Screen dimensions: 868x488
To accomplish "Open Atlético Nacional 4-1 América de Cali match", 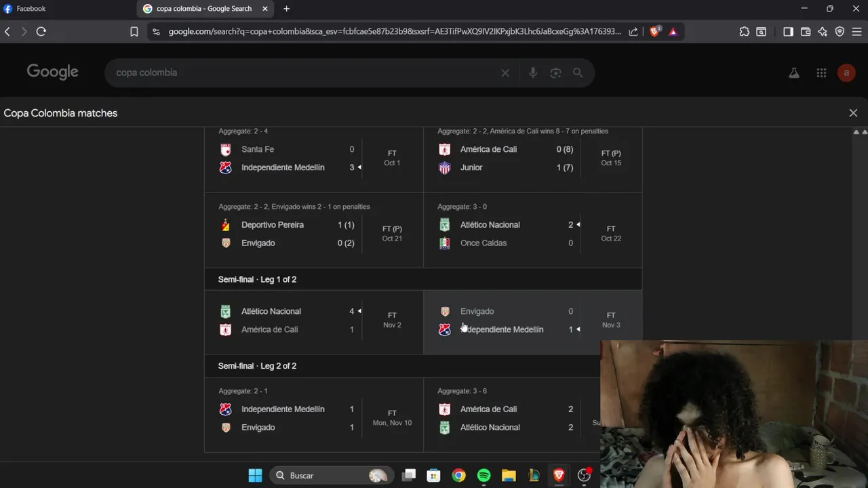I will [314, 323].
